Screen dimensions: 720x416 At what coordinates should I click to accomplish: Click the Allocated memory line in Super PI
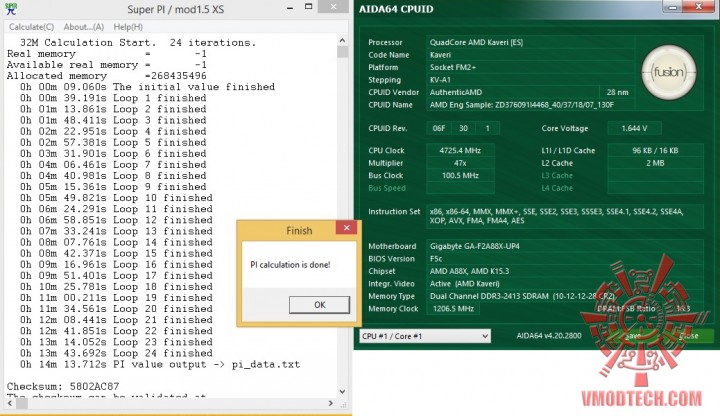(x=107, y=76)
